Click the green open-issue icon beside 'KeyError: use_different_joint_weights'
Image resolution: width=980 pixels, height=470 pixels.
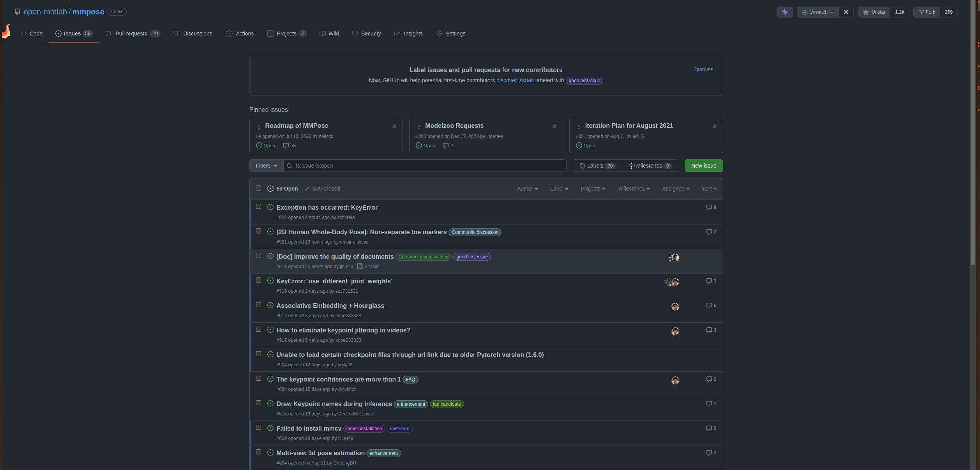[x=270, y=280]
